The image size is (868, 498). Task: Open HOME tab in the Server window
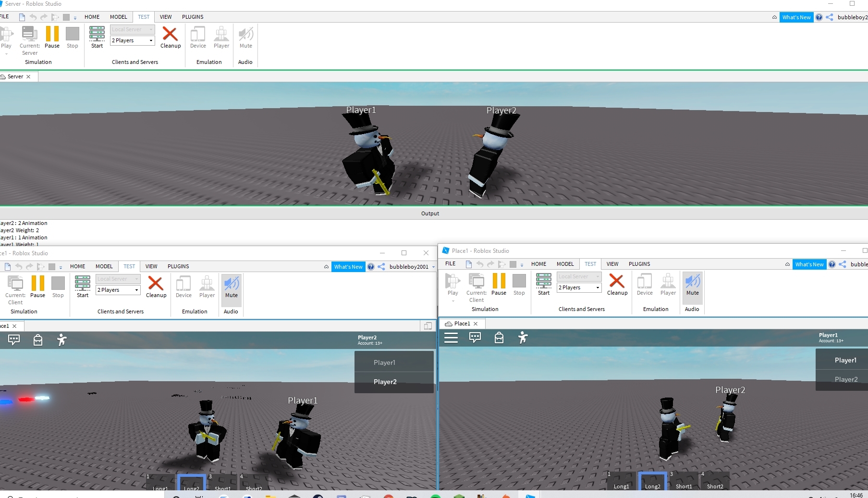[x=92, y=17]
